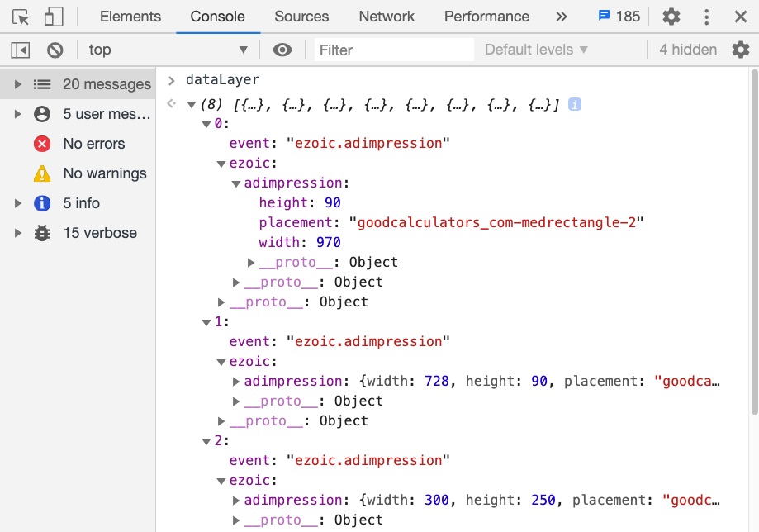This screenshot has width=759, height=532.
Task: Open the console settings gear icon
Action: tap(741, 50)
